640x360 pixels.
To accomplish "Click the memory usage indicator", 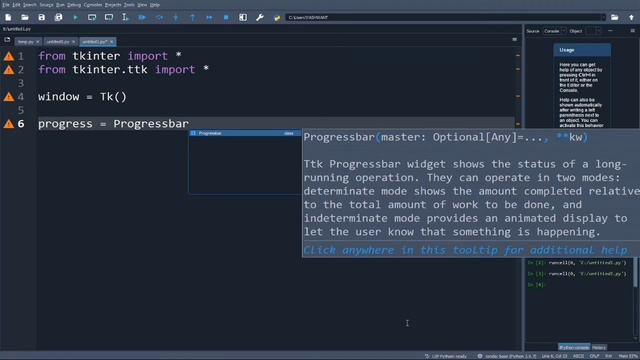I will [x=628, y=356].
